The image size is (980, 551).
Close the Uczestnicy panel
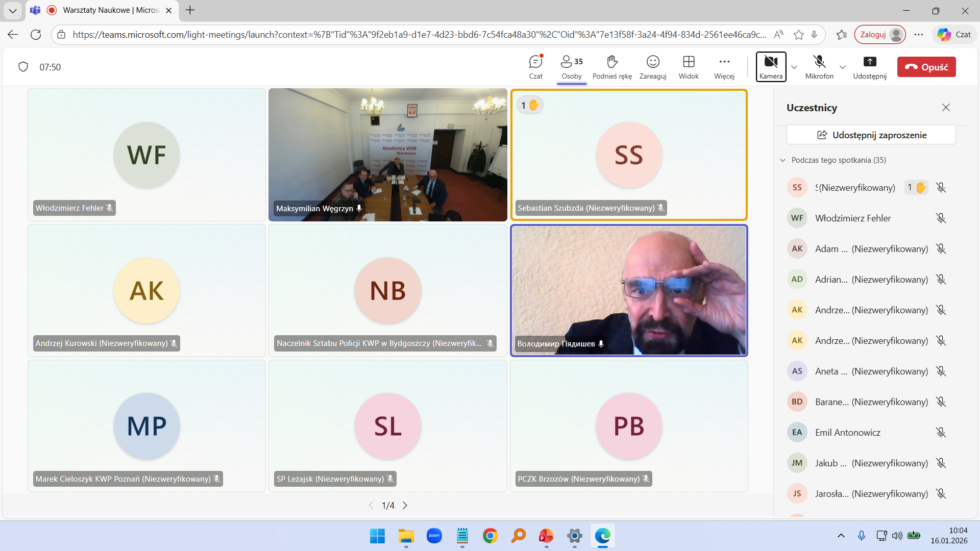(x=946, y=108)
